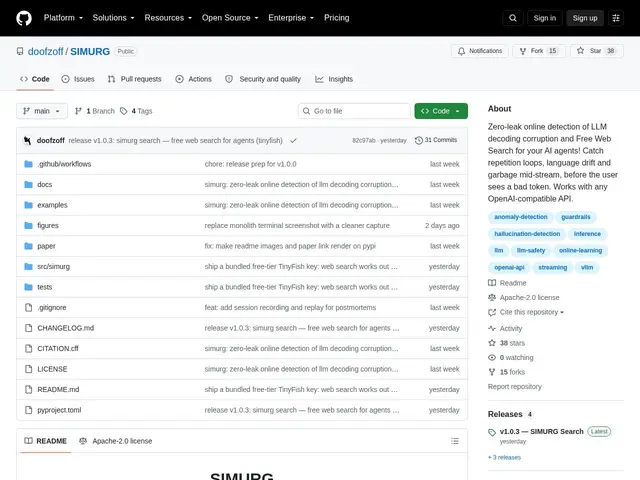Open the header settings sliders icon
Screen dimensions: 640x480
(x=616, y=18)
